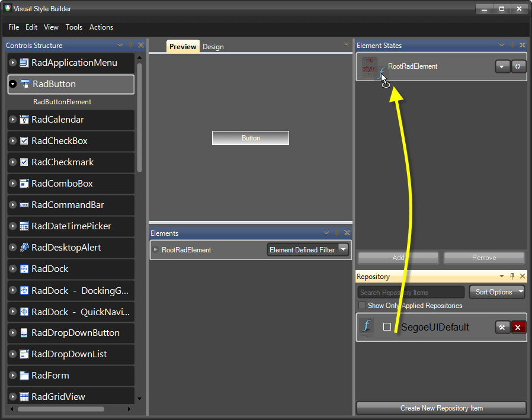Image resolution: width=532 pixels, height=420 pixels.
Task: Open the RootRadElement state dropdown arrow
Action: [x=502, y=66]
